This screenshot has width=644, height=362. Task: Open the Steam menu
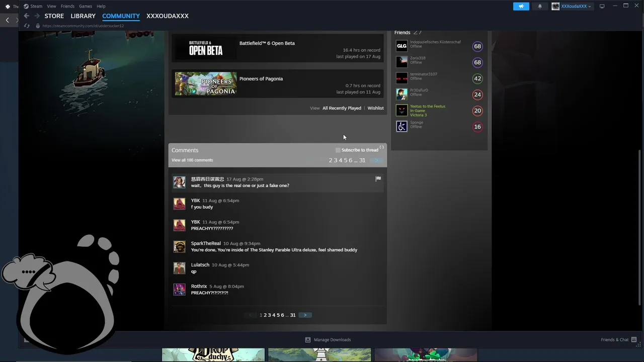(x=36, y=6)
